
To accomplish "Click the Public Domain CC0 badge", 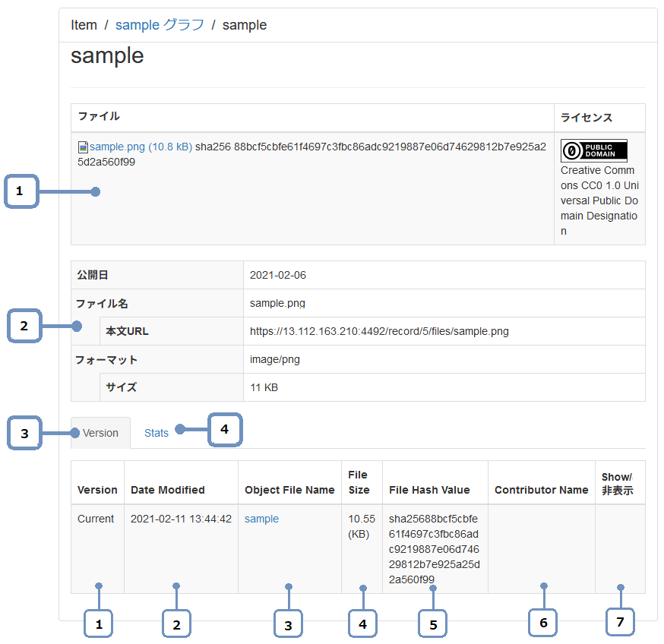I will [x=593, y=150].
